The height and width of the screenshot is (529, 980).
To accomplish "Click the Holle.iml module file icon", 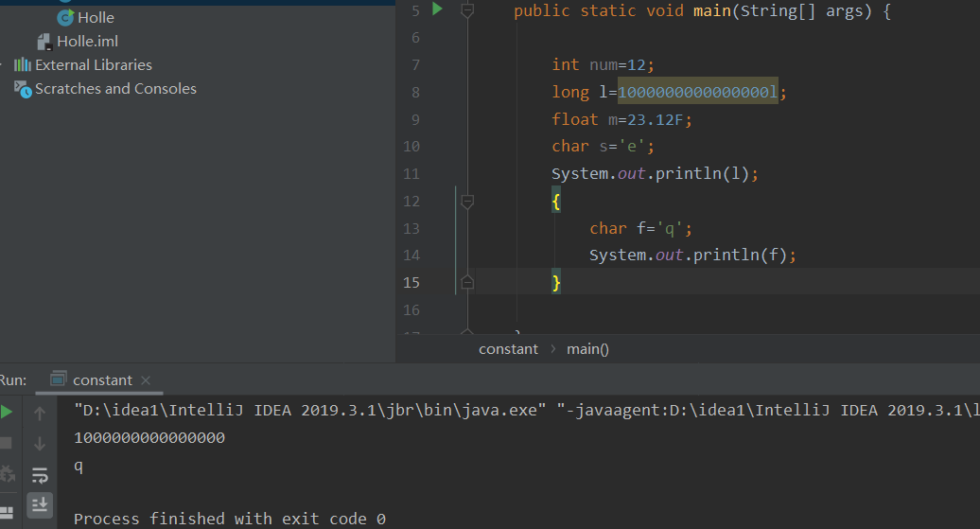I will click(44, 42).
